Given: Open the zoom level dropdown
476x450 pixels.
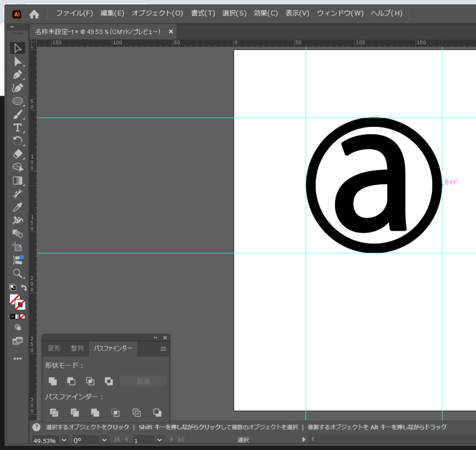Looking at the screenshot, I should 64,440.
